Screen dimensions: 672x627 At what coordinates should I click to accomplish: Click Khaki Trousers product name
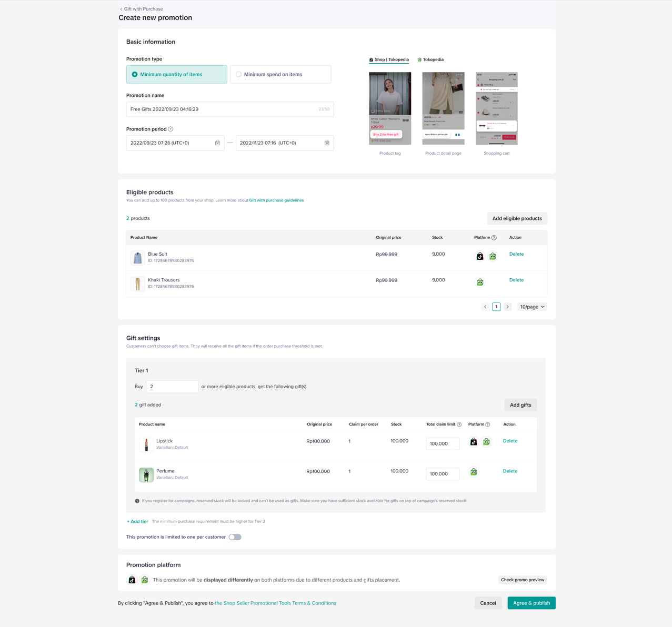[164, 280]
